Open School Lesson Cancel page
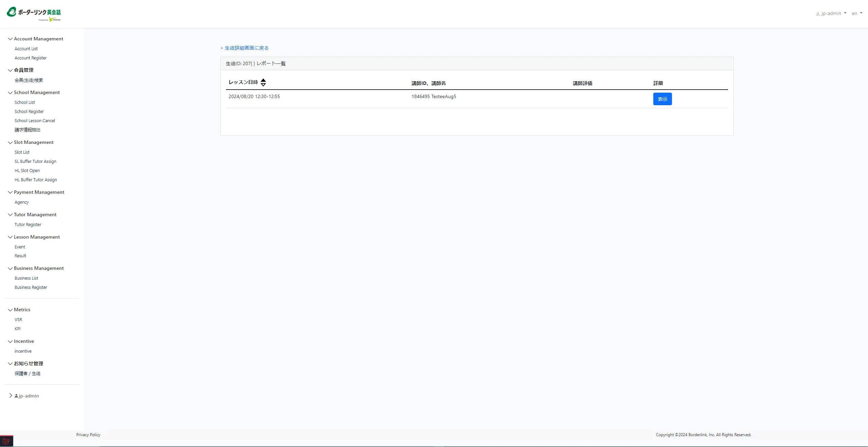 (x=35, y=121)
